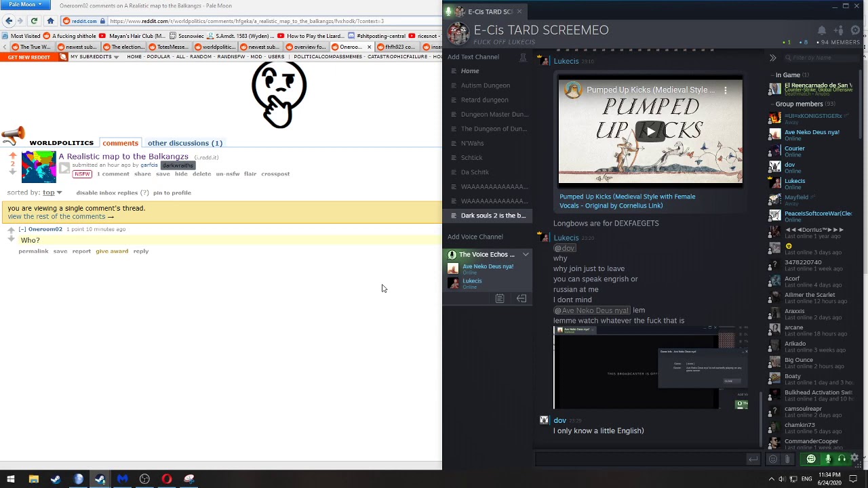The image size is (868, 488).
Task: Open the Sosnowiec bookmark
Action: click(x=188, y=36)
